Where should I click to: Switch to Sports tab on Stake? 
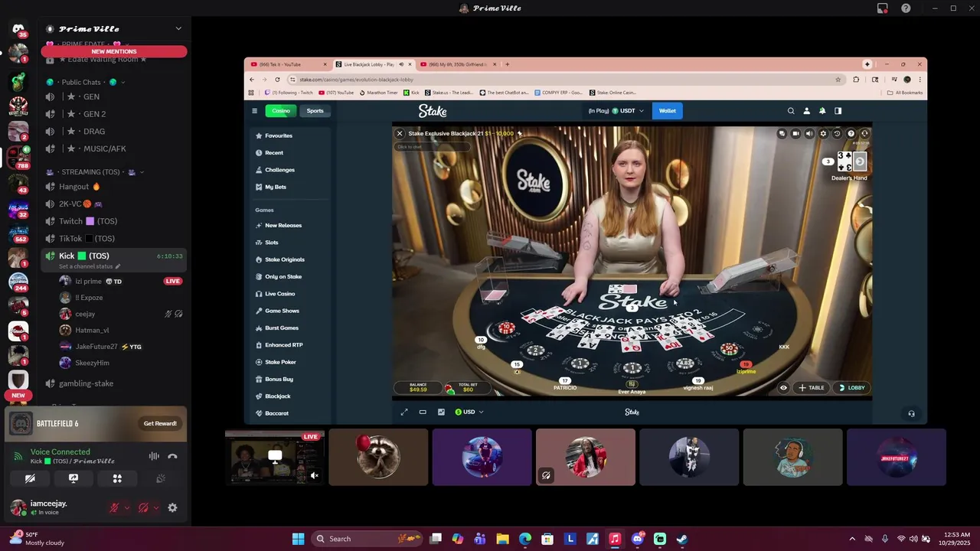point(315,111)
